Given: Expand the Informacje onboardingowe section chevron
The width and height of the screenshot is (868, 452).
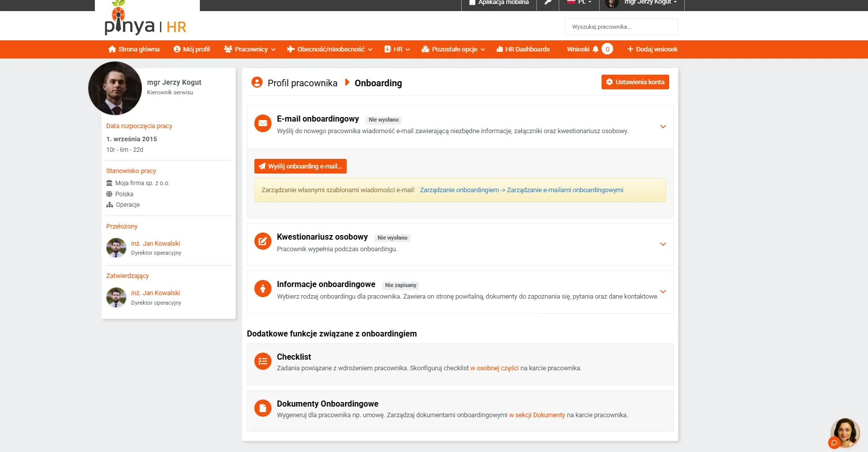Looking at the screenshot, I should [x=663, y=292].
